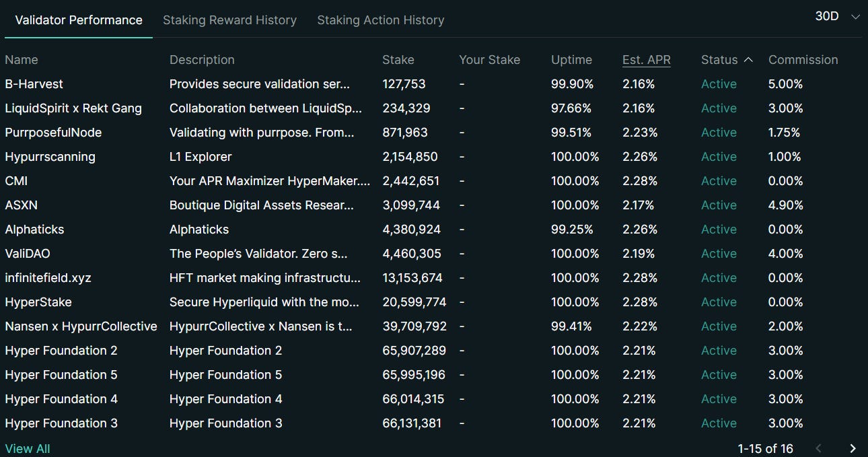Select the HyperStake validator name
This screenshot has width=868, height=457.
pyautogui.click(x=38, y=302)
